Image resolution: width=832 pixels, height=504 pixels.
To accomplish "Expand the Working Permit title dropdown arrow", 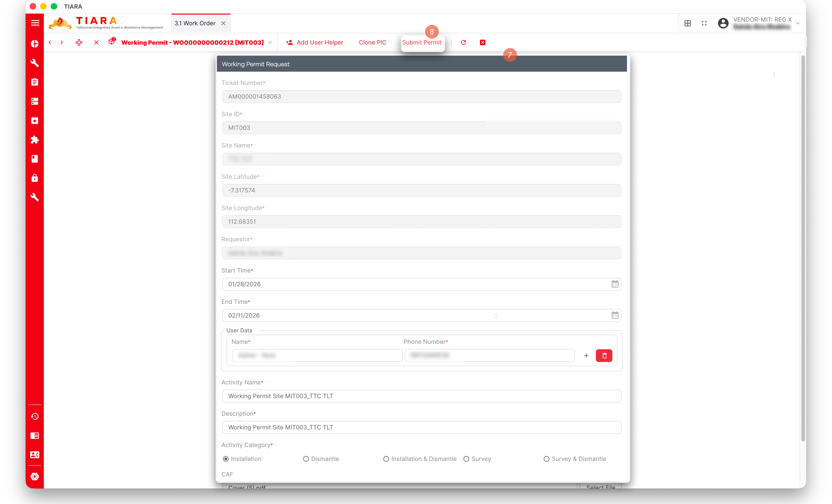I will (270, 43).
